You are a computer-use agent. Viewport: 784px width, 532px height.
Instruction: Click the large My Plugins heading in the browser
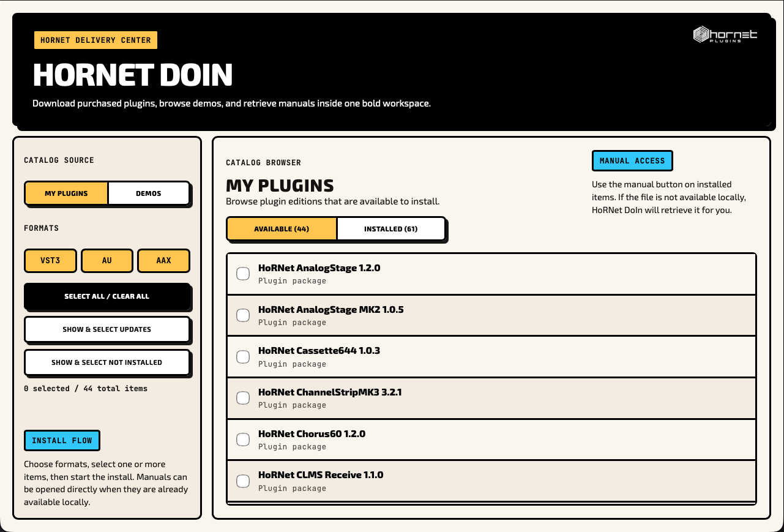(280, 185)
